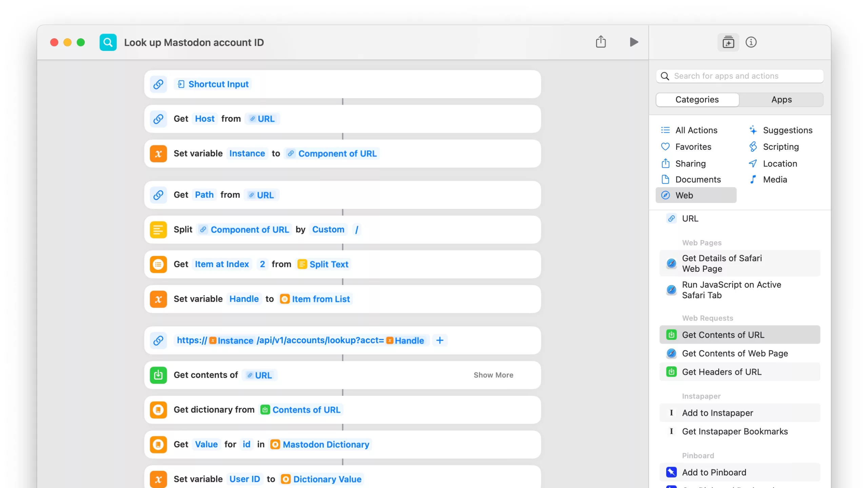The width and height of the screenshot is (868, 488).
Task: Click the User ID variable name
Action: point(244,479)
